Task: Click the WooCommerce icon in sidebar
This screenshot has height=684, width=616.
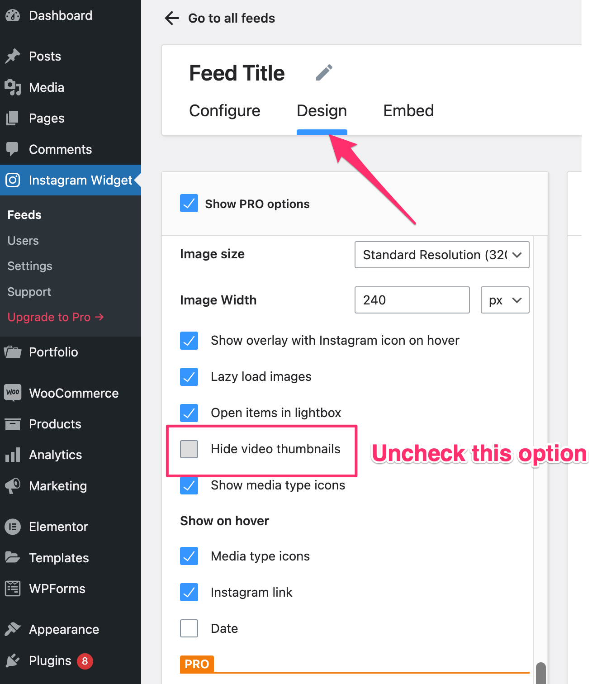Action: (x=13, y=392)
